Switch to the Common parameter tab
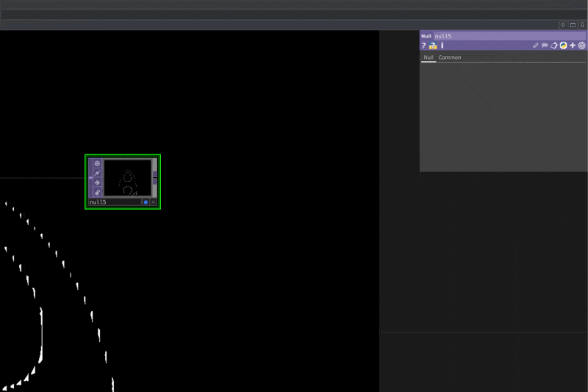Viewport: 588px width, 392px height. (x=450, y=57)
